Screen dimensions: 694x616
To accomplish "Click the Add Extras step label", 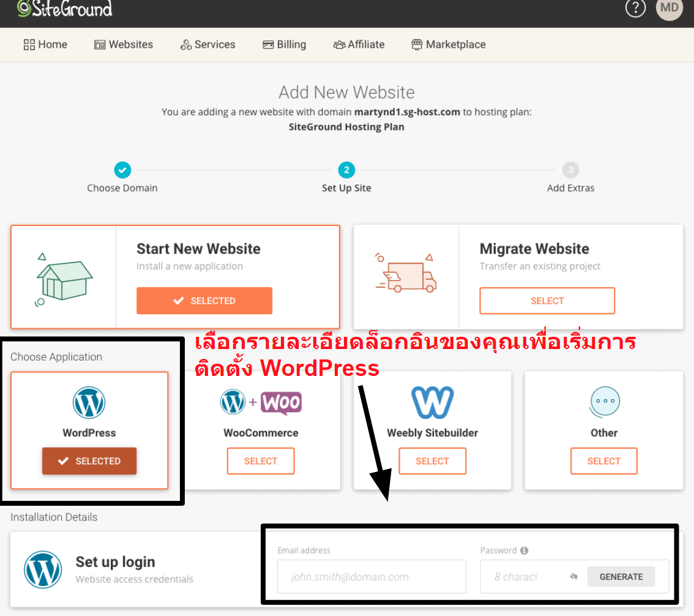I will (570, 188).
